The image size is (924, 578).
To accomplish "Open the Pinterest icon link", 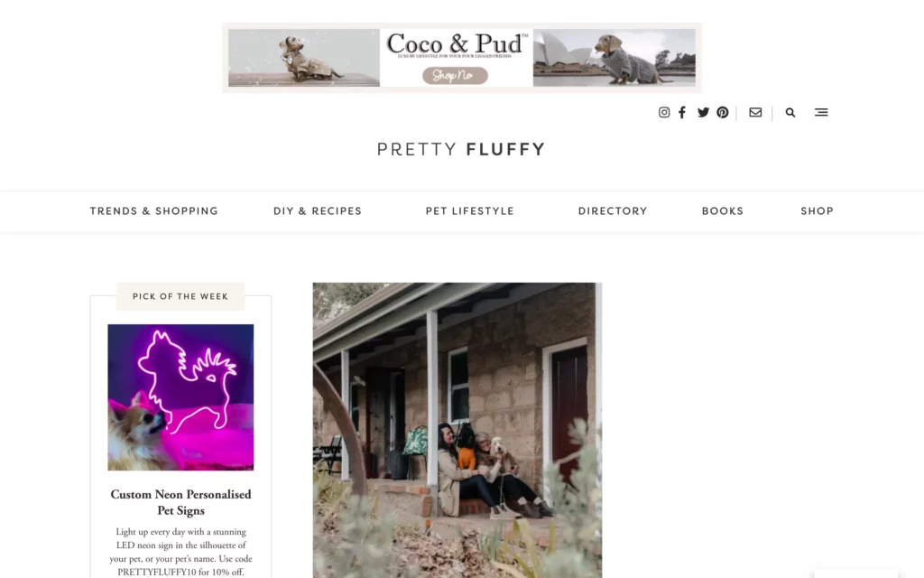I will [x=723, y=112].
